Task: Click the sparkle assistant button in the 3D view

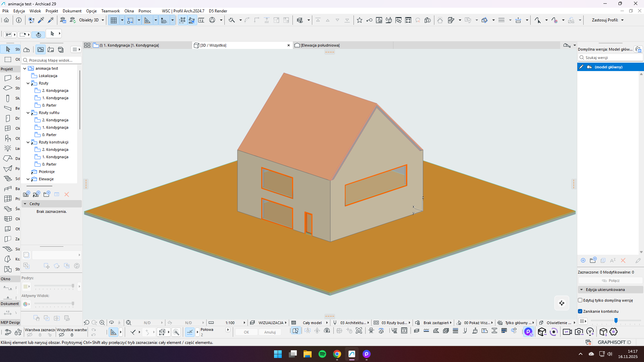Action: 562,303
